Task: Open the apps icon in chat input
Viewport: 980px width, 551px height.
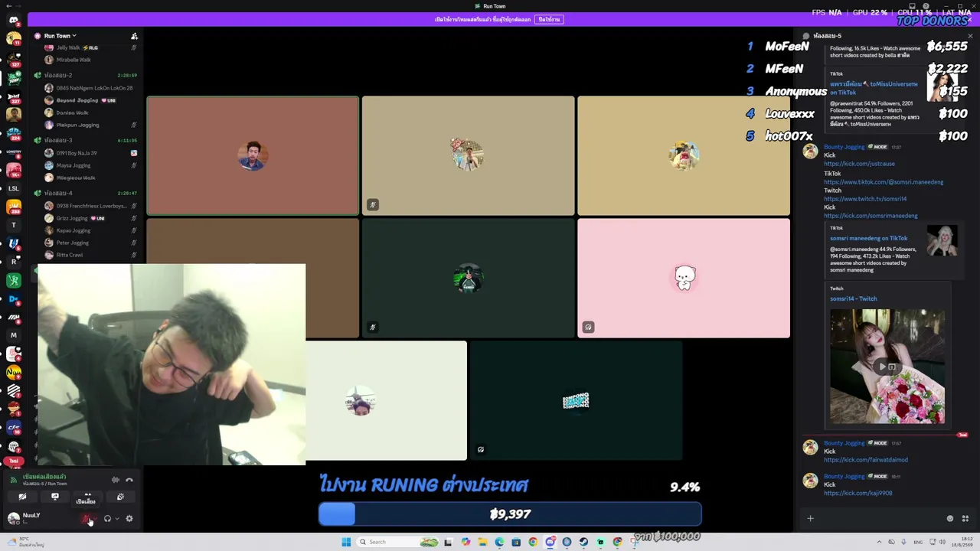Action: pos(965,519)
